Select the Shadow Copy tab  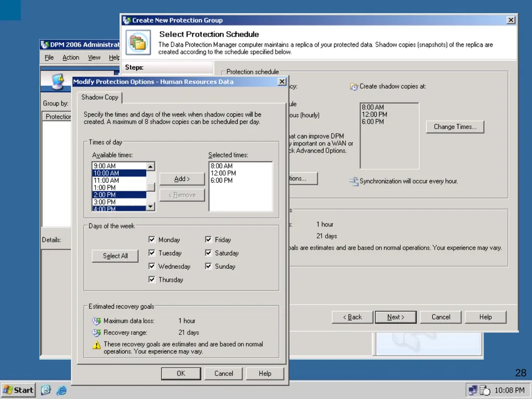coord(100,97)
